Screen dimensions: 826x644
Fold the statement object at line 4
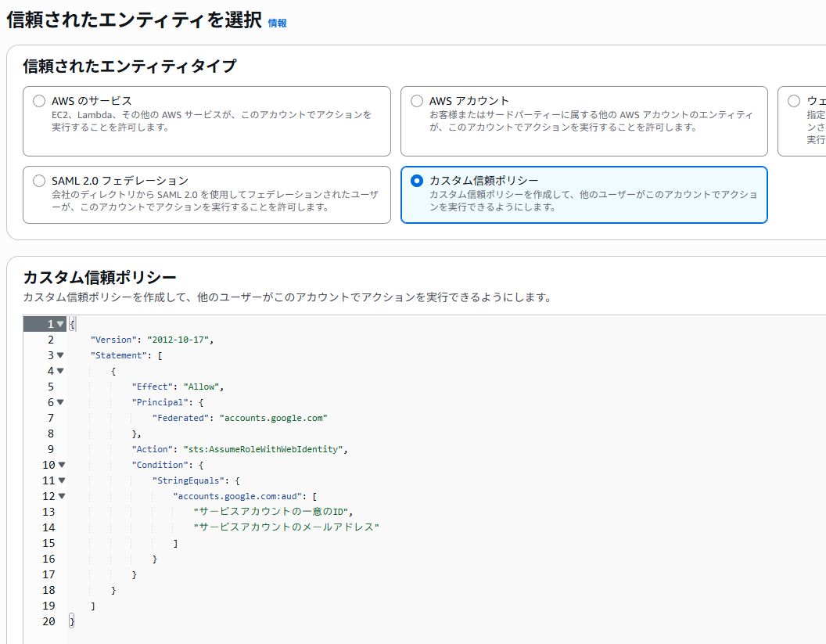click(x=60, y=371)
